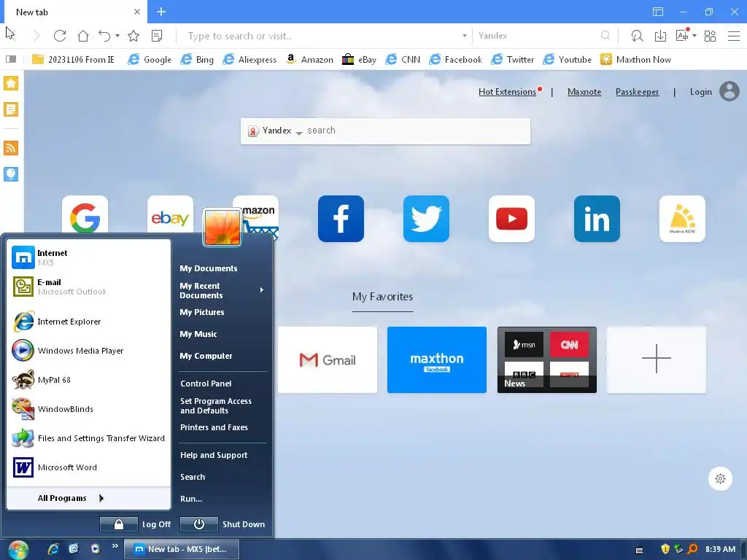Add a new favorite with plus tile

pos(656,360)
